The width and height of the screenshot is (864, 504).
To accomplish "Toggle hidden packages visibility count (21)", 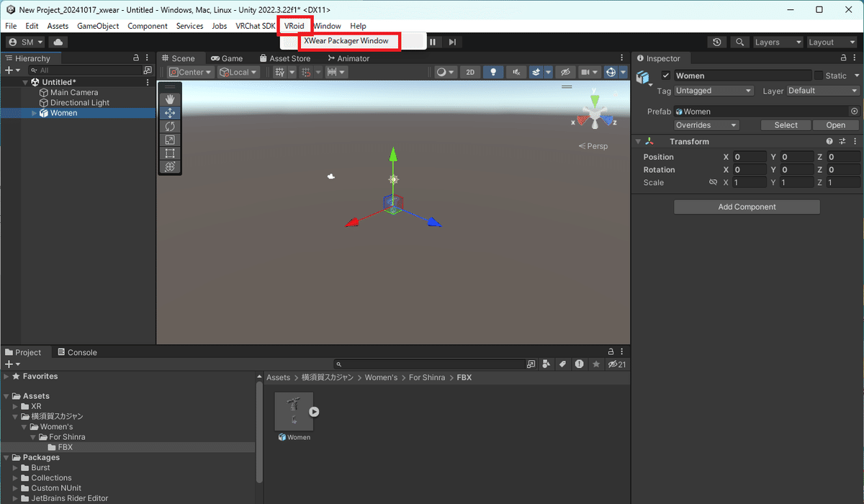I will 617,364.
